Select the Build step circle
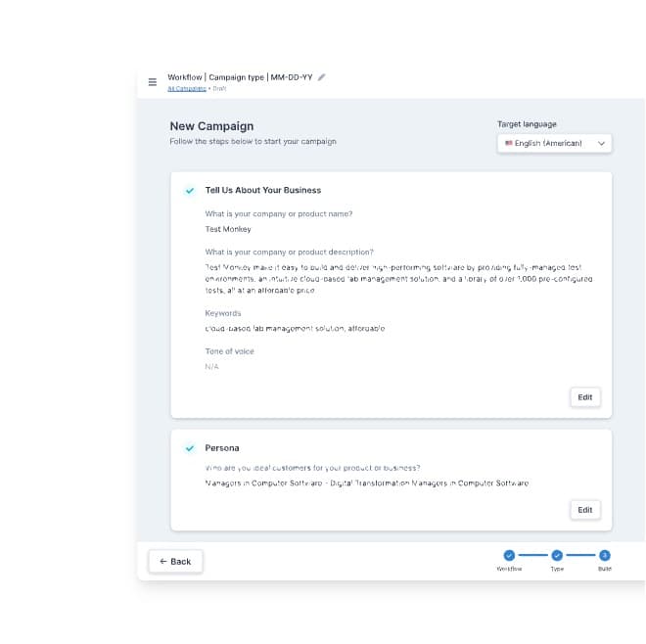The image size is (646, 644). pos(605,555)
